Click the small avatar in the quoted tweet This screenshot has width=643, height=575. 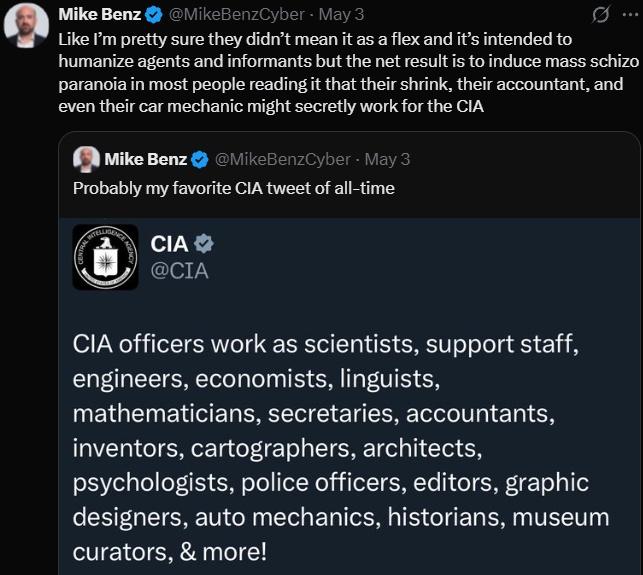click(x=87, y=159)
